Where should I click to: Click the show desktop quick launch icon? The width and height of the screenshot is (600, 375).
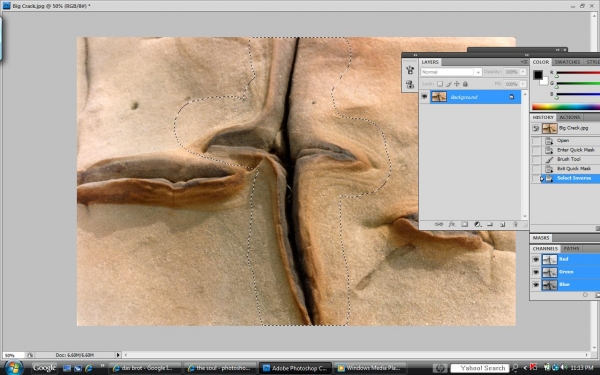point(67,368)
